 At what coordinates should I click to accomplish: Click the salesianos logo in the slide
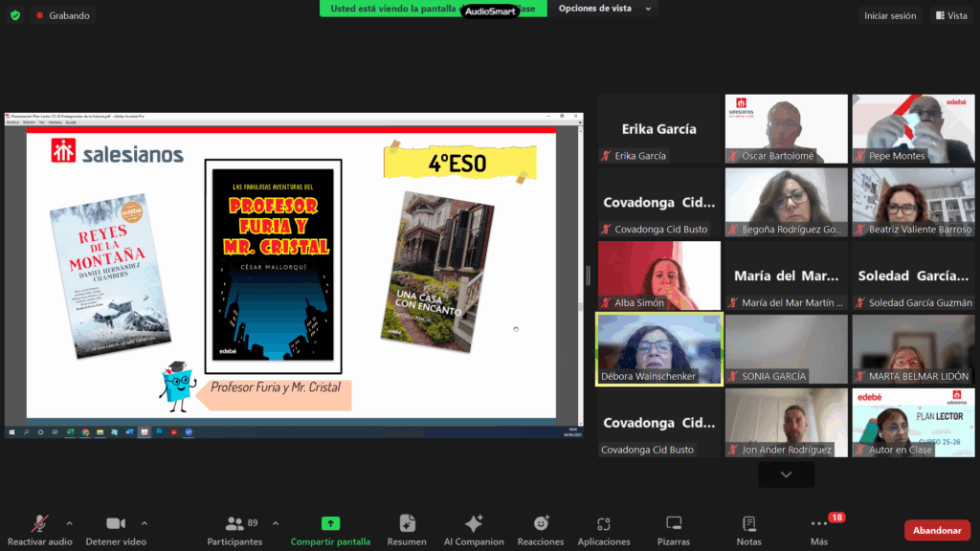pyautogui.click(x=118, y=152)
